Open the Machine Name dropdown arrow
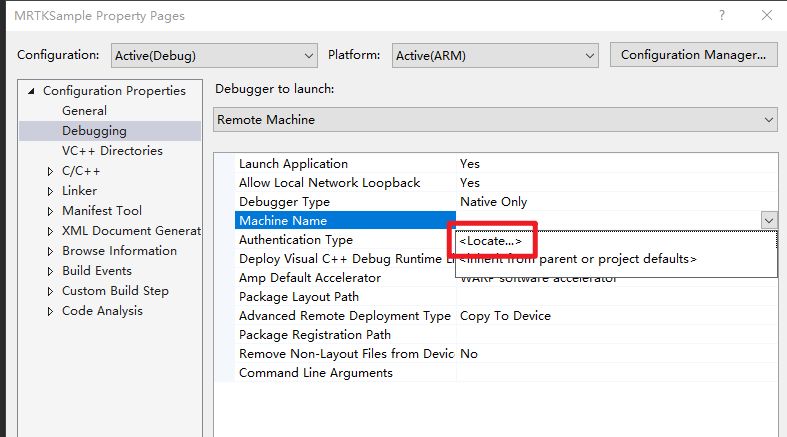787x437 pixels. click(769, 220)
